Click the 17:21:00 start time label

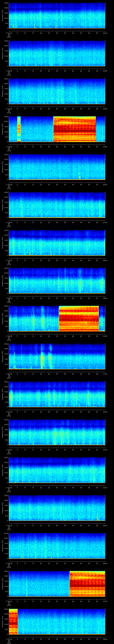9,33
